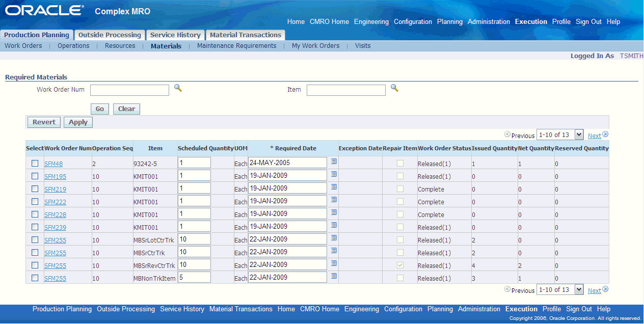Select checkbox for SFM222 row
The height and width of the screenshot is (324, 644).
point(35,201)
